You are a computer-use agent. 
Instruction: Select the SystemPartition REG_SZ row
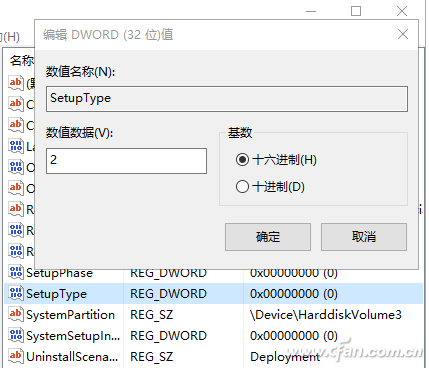click(213, 315)
